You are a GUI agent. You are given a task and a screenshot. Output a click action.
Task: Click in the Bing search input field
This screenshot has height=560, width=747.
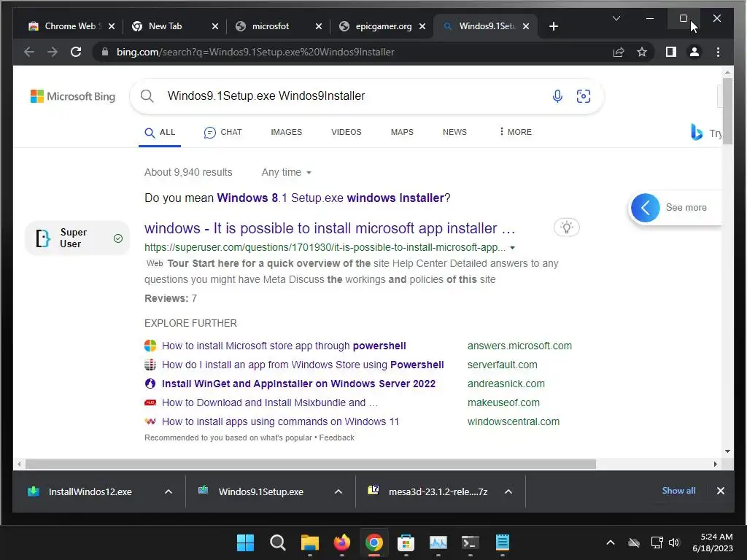click(352, 96)
